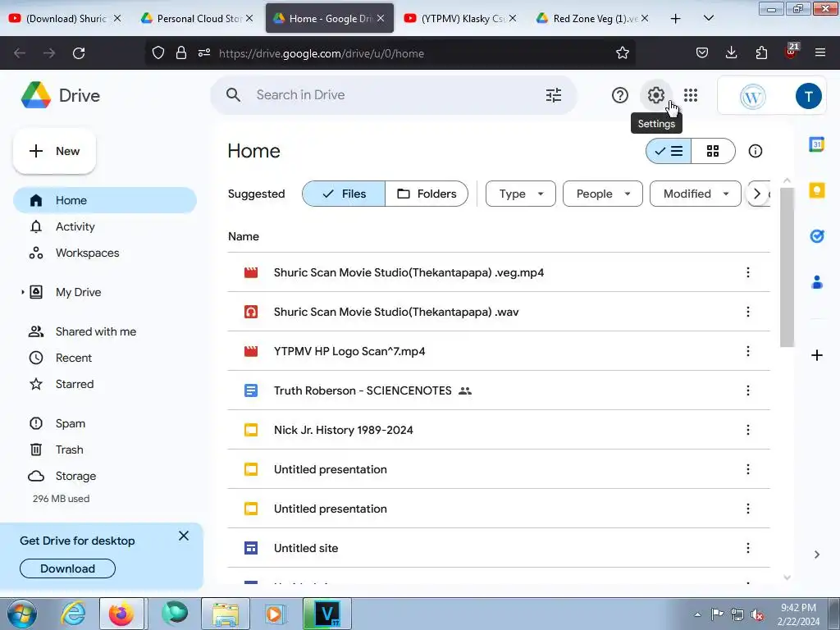The image size is (840, 630).
Task: Open Contacts side panel icon
Action: point(816,282)
